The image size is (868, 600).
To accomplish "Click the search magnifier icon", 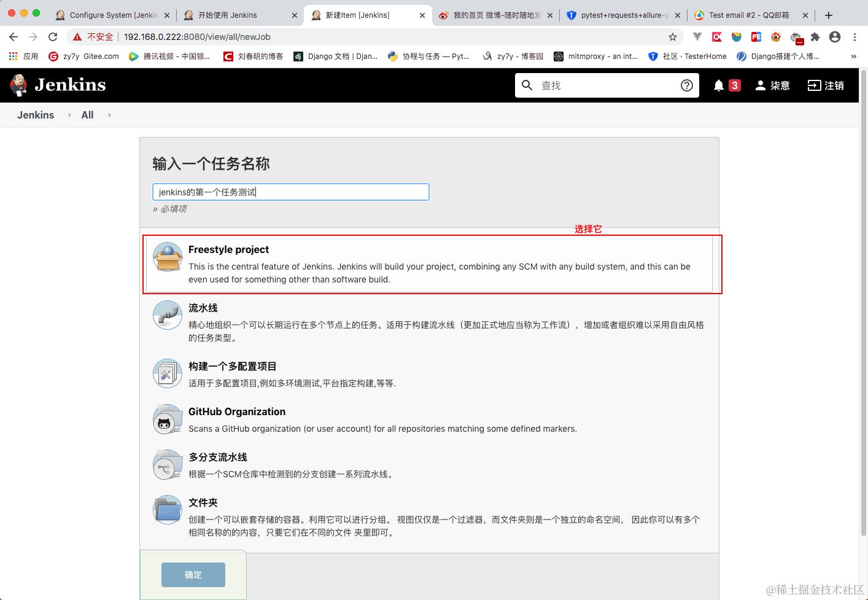I will (527, 85).
